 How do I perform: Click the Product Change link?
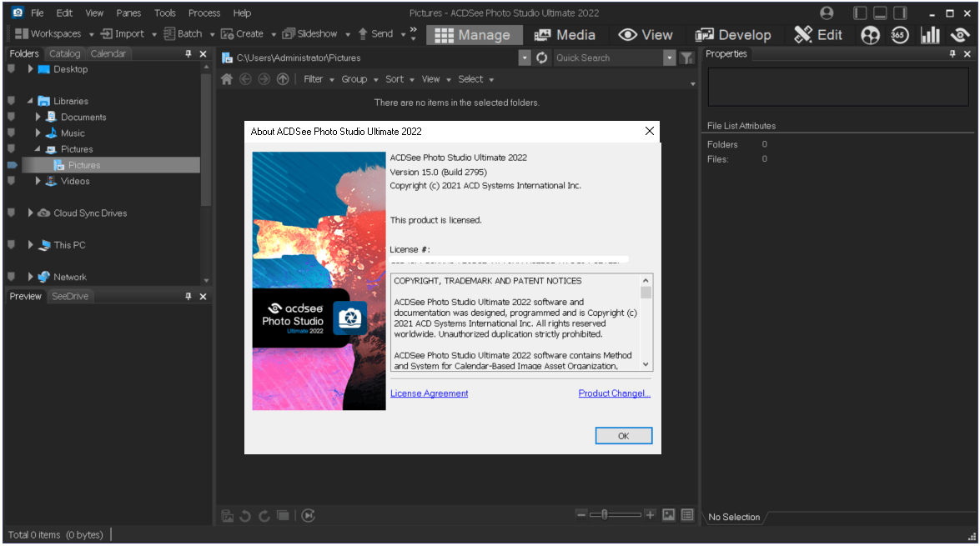(615, 393)
